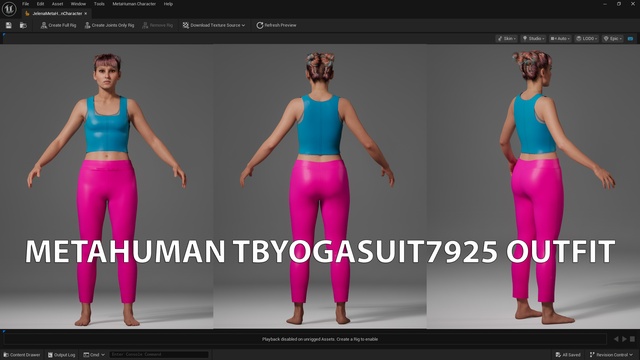This screenshot has height=360, width=640.
Task: Open the Tools menu
Action: [x=99, y=4]
